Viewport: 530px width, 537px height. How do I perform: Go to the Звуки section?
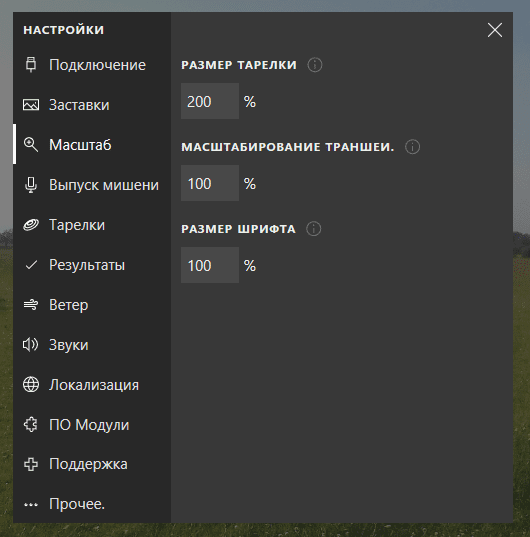(x=92, y=345)
